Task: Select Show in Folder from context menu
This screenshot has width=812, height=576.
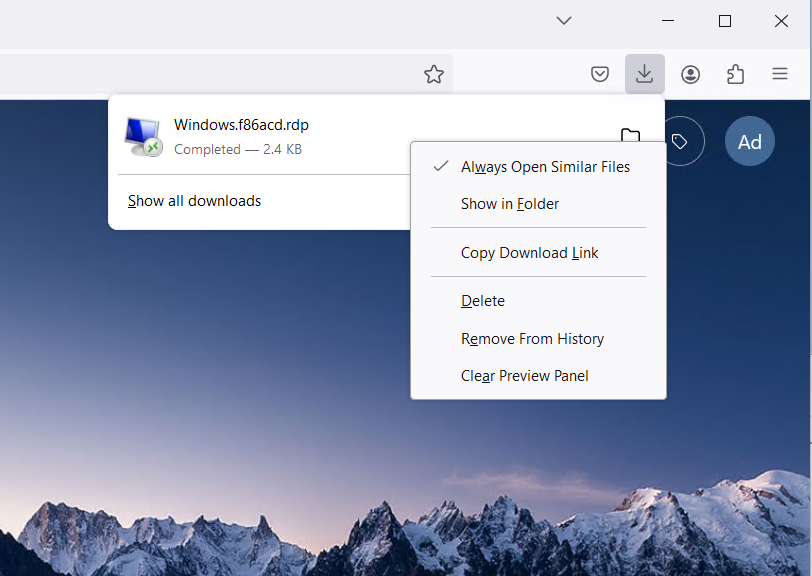Action: pyautogui.click(x=510, y=204)
